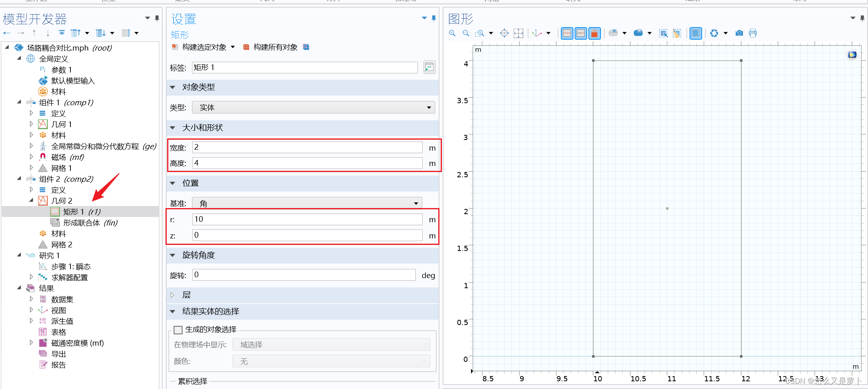This screenshot has width=868, height=389.
Task: Go back with the blue left arrow in Model Builder
Action: pos(6,33)
